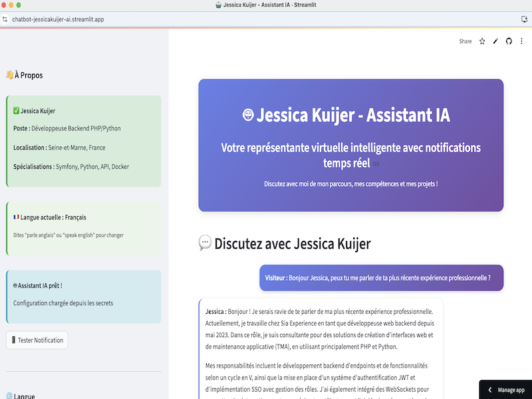This screenshot has height=399, width=532.
Task: Click the waving hand icon next to À Propos
Action: tap(9, 75)
